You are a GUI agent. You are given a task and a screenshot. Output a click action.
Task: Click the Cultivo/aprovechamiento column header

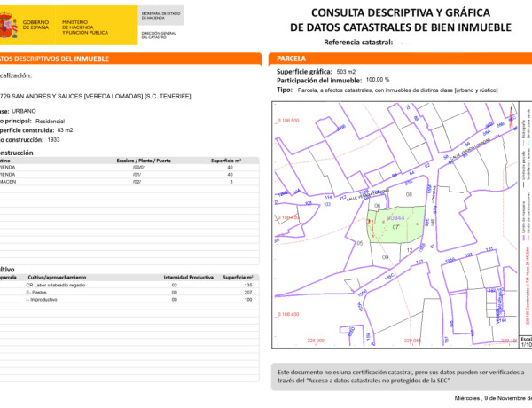point(58,277)
